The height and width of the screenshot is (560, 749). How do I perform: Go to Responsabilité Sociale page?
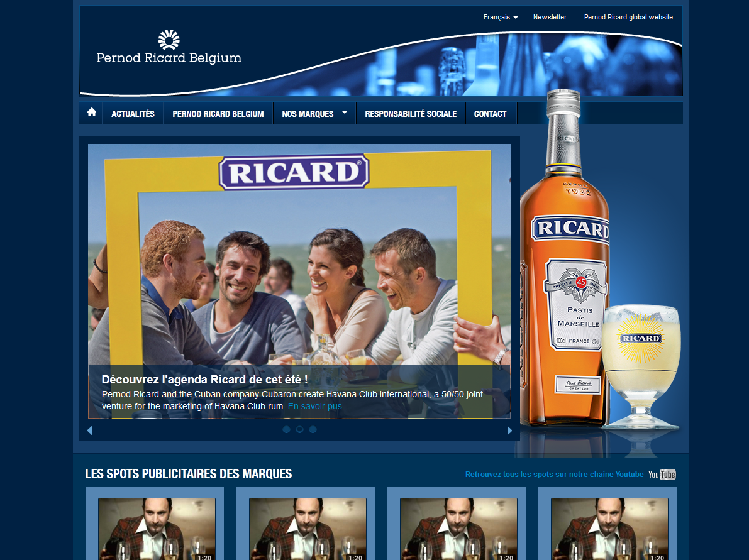click(411, 114)
